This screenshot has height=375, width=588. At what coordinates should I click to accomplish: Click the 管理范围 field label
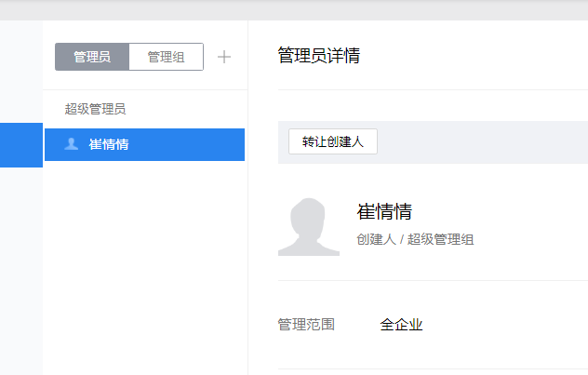click(x=306, y=325)
